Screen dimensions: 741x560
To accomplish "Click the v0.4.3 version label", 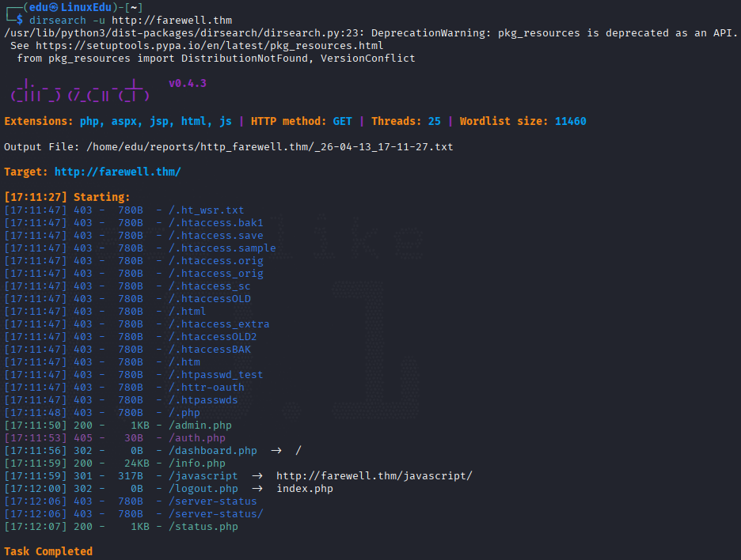I will pos(188,84).
